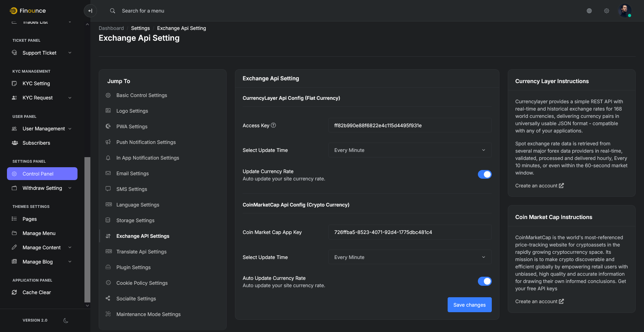Open Coin Market Cap Create an account link
The image size is (644, 332).
click(539, 301)
